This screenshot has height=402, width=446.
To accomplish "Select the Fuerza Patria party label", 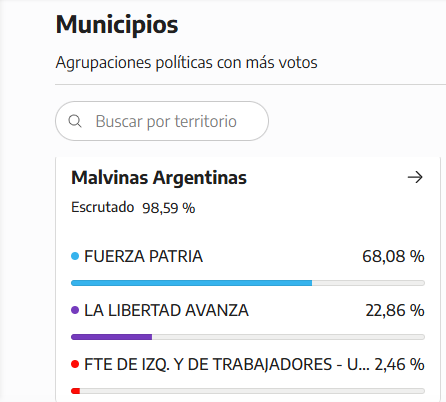I will [x=143, y=256].
